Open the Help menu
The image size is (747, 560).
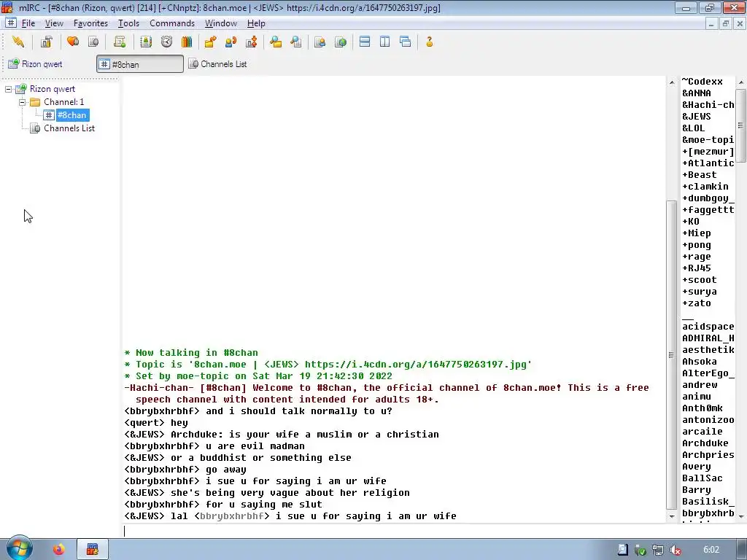[x=256, y=23]
